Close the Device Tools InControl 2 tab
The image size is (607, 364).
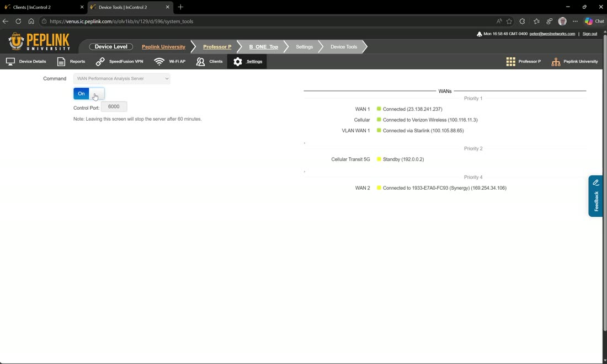tap(168, 7)
